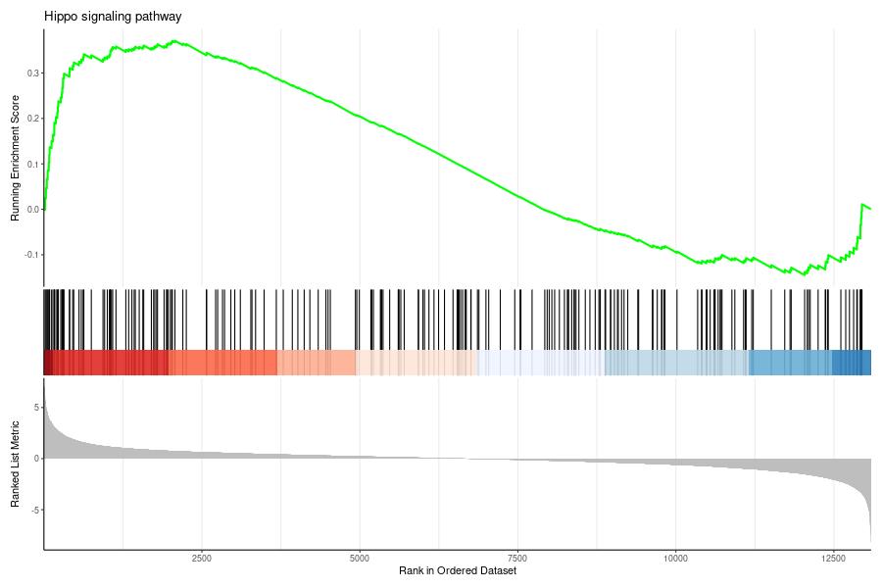Click the 7500 x-axis tick label
The height and width of the screenshot is (588, 882).
coord(517,559)
